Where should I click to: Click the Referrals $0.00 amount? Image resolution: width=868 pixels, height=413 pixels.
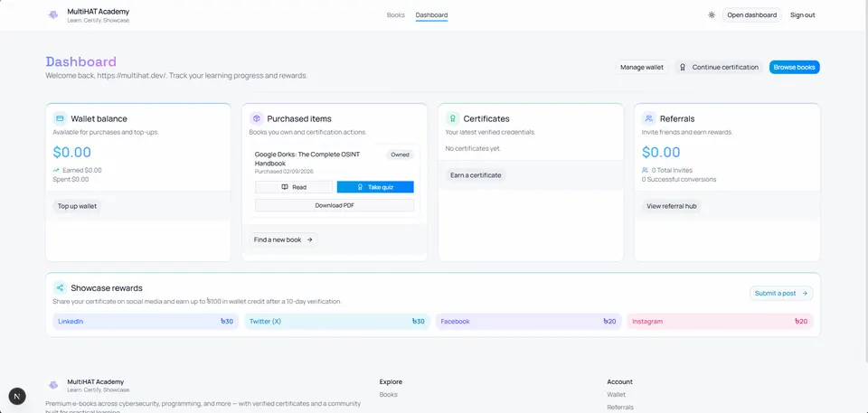(661, 152)
